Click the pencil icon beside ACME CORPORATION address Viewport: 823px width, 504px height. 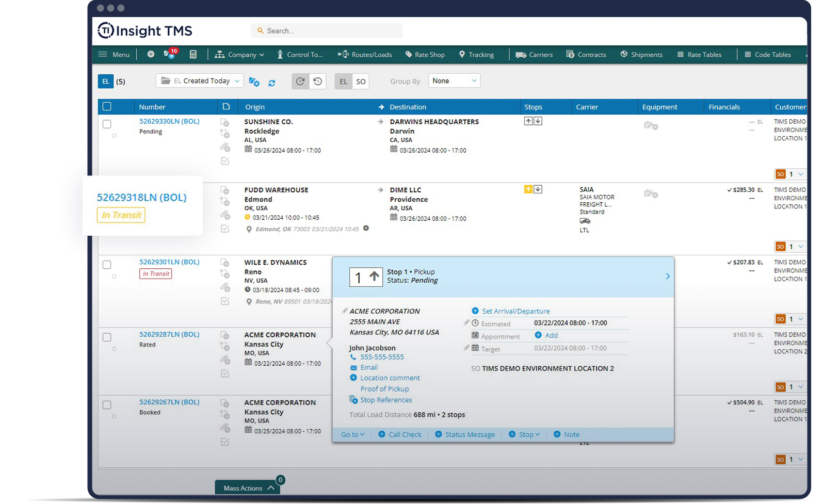(345, 311)
